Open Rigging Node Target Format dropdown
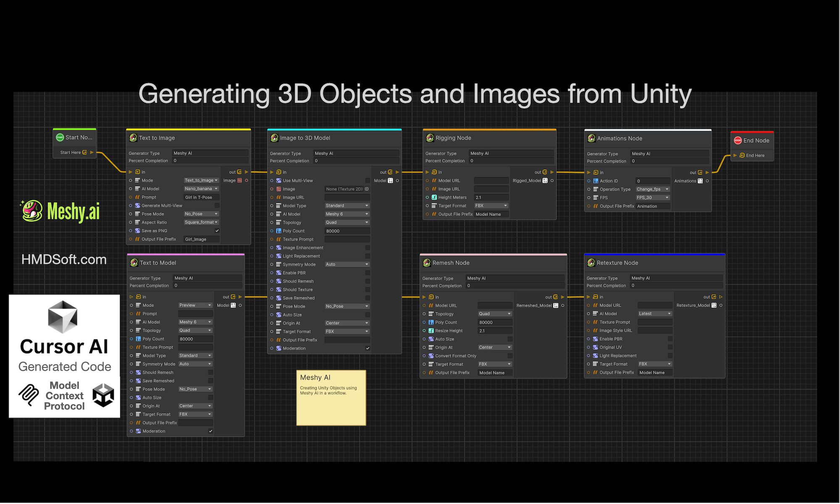Image resolution: width=840 pixels, height=504 pixels. point(491,206)
